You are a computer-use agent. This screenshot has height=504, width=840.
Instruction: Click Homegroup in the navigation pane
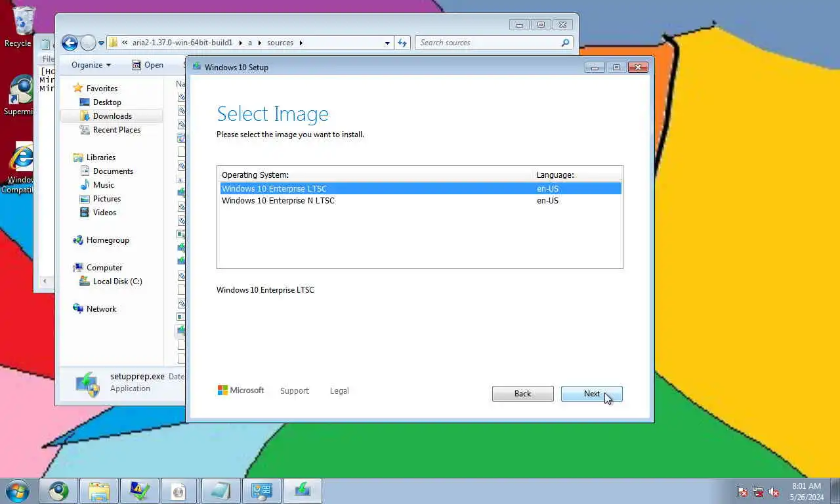pyautogui.click(x=108, y=240)
